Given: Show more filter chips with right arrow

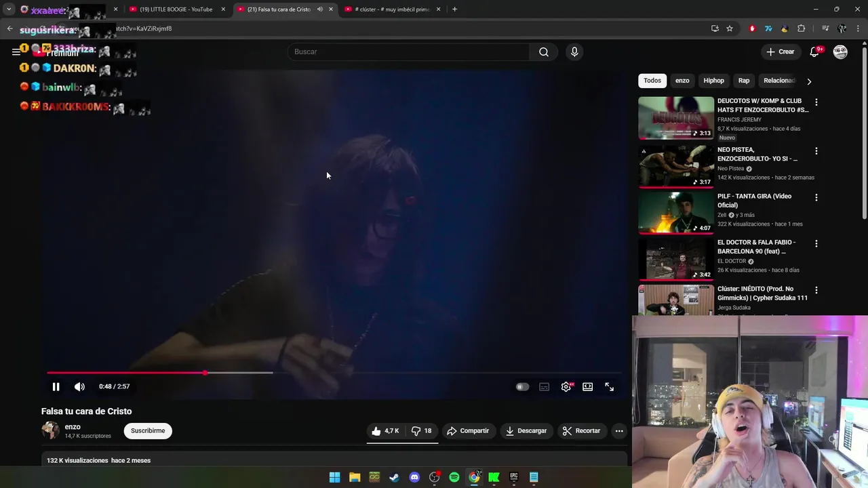Looking at the screenshot, I should (809, 81).
